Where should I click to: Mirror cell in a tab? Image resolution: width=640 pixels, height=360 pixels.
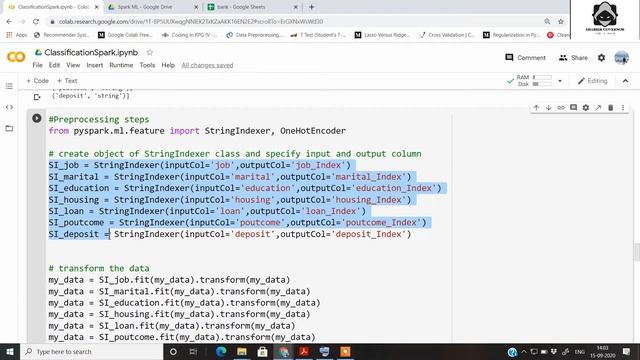click(x=598, y=107)
